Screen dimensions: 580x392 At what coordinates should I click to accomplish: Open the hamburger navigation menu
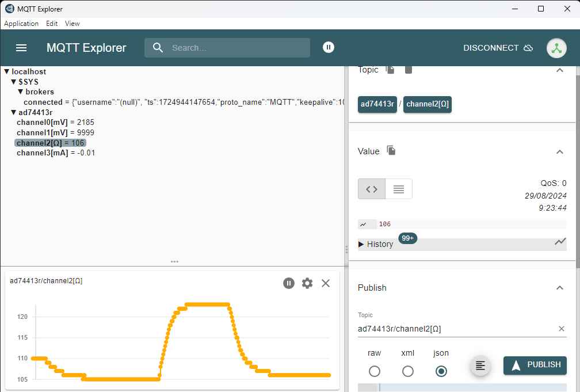(x=21, y=48)
